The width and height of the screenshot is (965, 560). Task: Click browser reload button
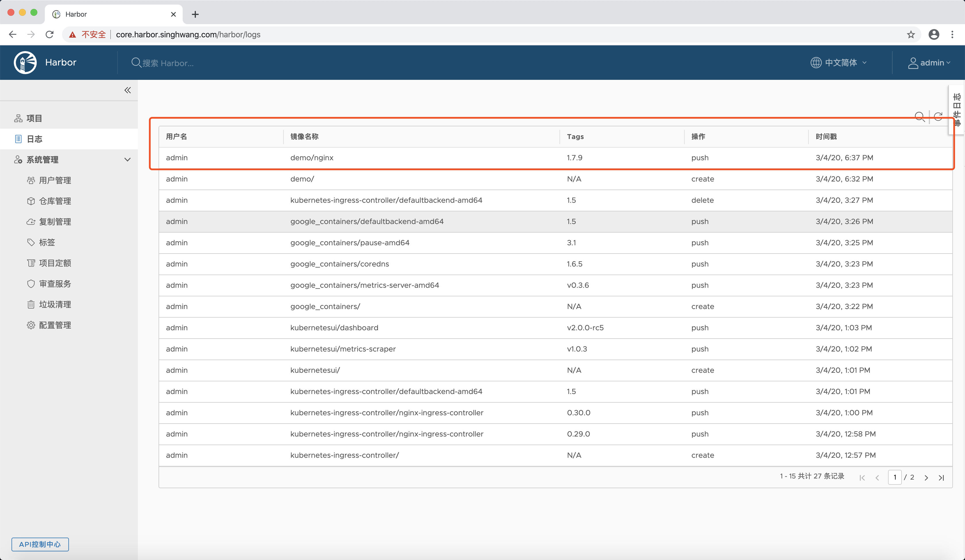pos(49,34)
